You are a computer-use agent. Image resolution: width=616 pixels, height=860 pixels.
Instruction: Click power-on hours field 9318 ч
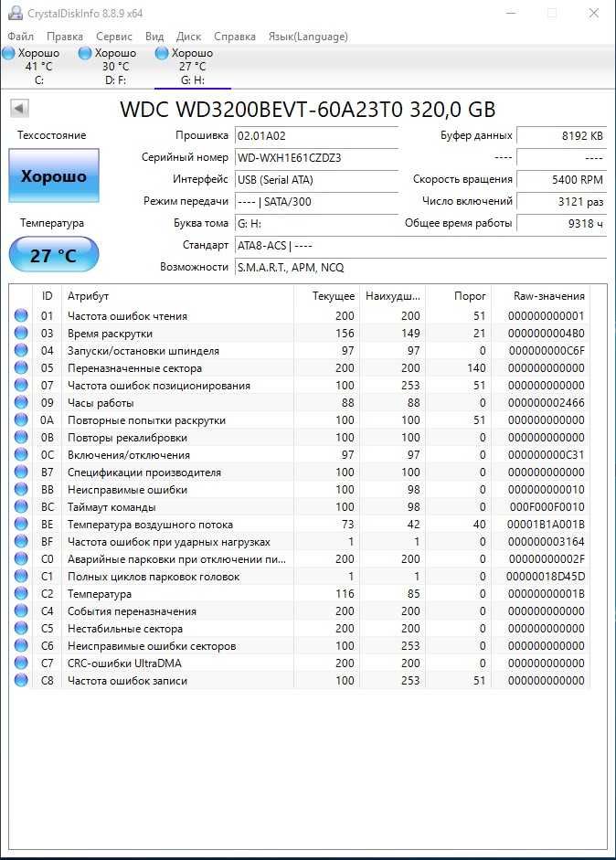point(562,224)
